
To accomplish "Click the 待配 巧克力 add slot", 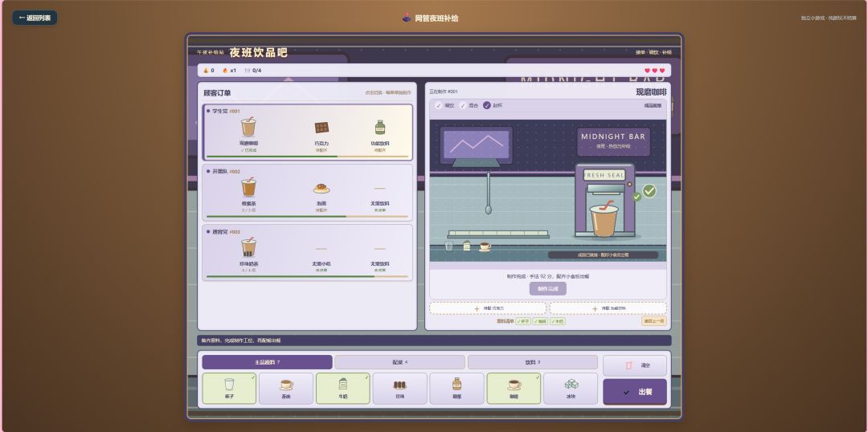I will pyautogui.click(x=488, y=308).
